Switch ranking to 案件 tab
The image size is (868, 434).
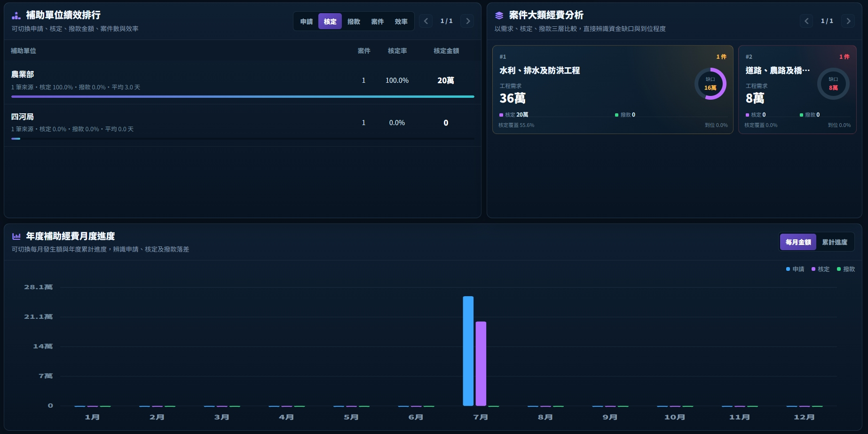tap(377, 22)
